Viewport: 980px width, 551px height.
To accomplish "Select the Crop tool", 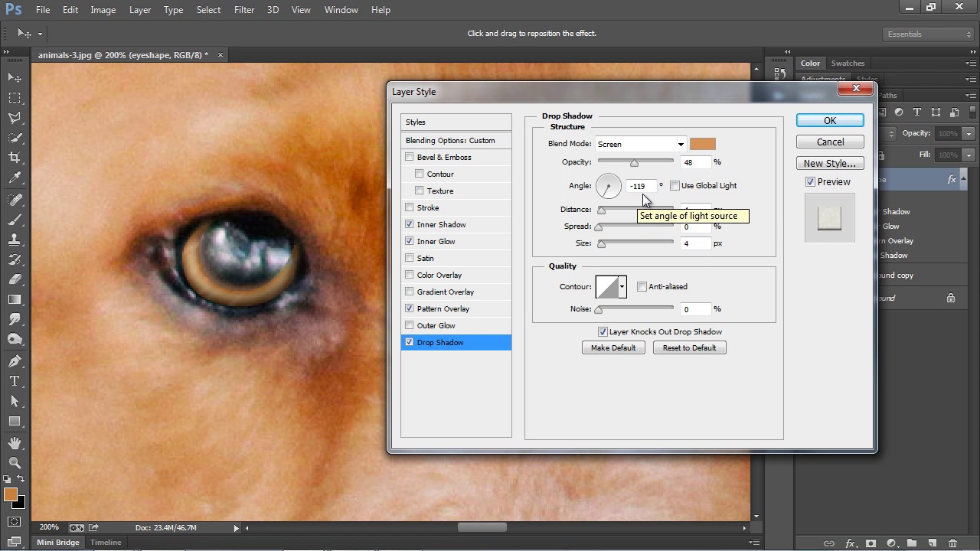I will 15,158.
